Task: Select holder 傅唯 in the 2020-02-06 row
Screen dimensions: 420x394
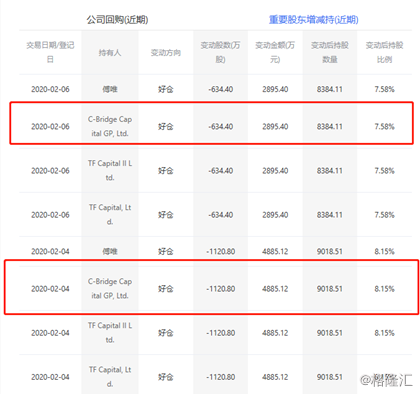Action: click(x=110, y=89)
